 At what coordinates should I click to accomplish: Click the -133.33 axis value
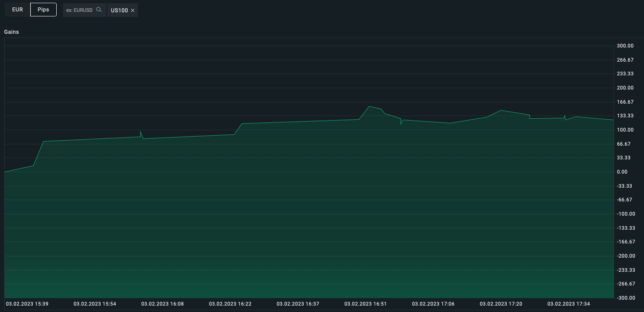(626, 228)
